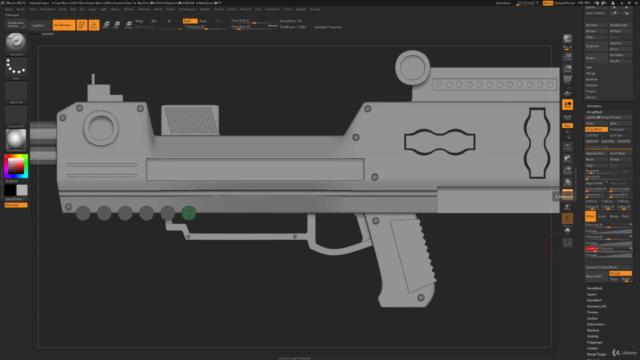Select the Offset tab in ArrayMesh
Image resolution: width=640 pixels, height=360 pixels.
tap(590, 216)
